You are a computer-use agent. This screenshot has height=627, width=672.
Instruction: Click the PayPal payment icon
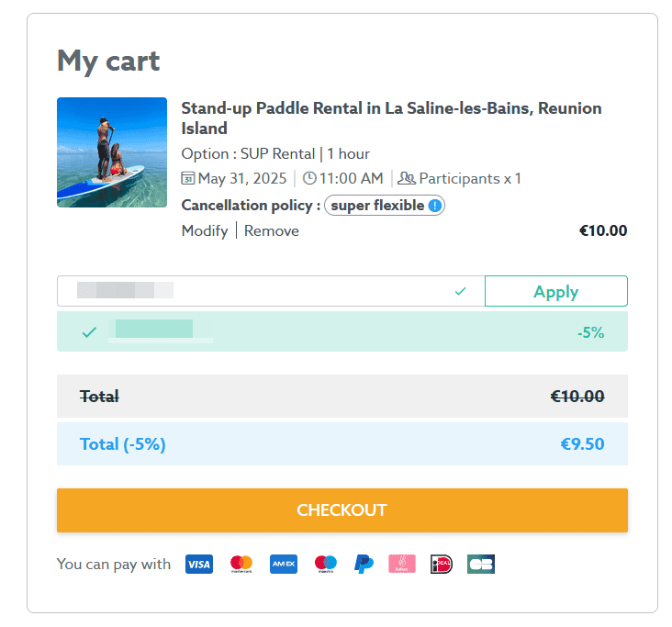[x=364, y=564]
